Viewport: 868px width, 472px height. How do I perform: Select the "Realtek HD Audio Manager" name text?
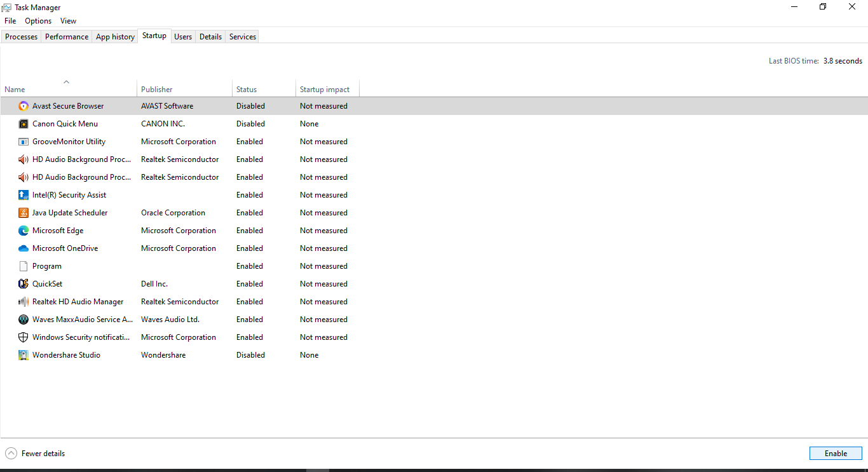tap(78, 302)
